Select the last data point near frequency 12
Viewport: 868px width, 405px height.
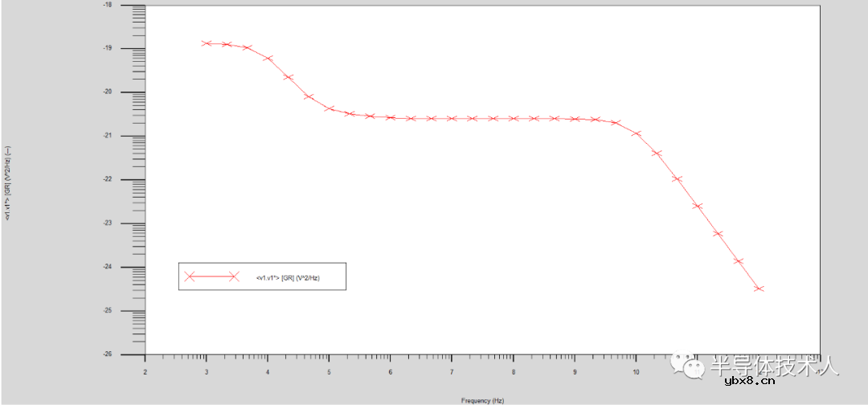(x=759, y=288)
